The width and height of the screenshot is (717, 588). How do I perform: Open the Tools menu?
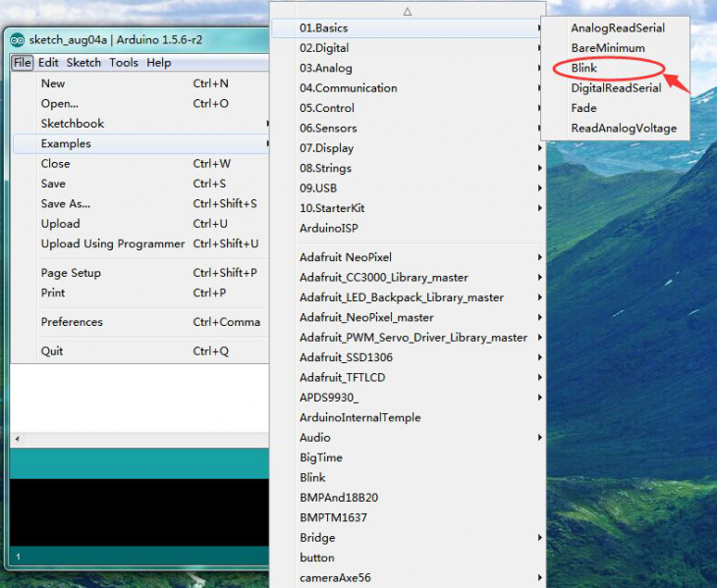tap(124, 63)
